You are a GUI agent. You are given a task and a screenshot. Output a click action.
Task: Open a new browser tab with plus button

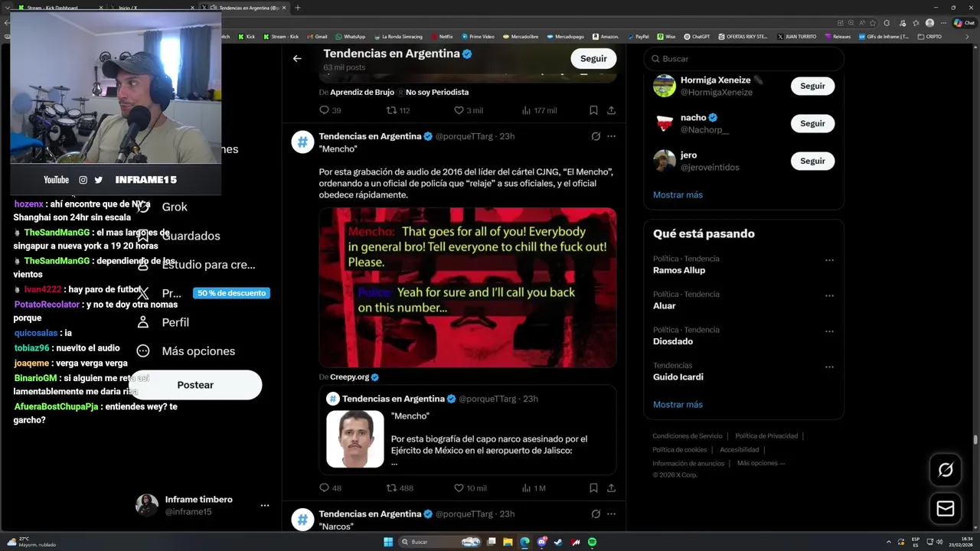point(298,8)
